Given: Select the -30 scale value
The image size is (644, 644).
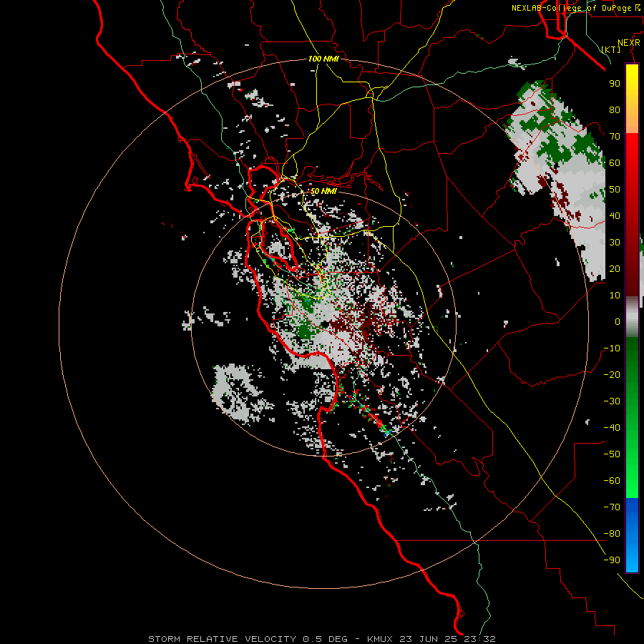Looking at the screenshot, I should [612, 401].
